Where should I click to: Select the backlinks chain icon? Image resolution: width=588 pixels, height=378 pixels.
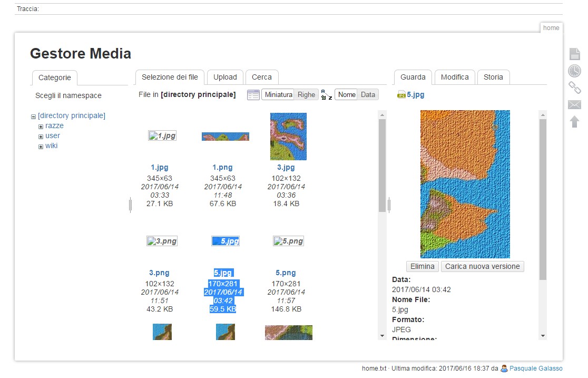click(574, 88)
